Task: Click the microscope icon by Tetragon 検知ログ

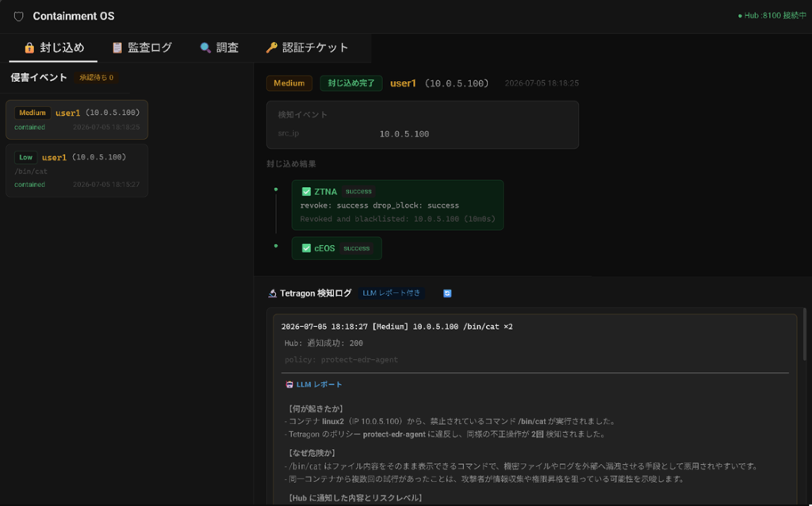Action: pyautogui.click(x=272, y=293)
